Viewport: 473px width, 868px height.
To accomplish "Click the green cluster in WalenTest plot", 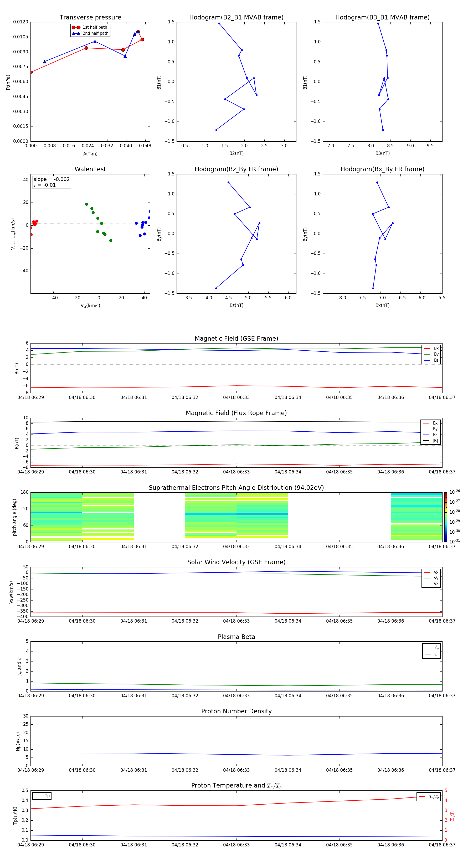I will point(98,222).
